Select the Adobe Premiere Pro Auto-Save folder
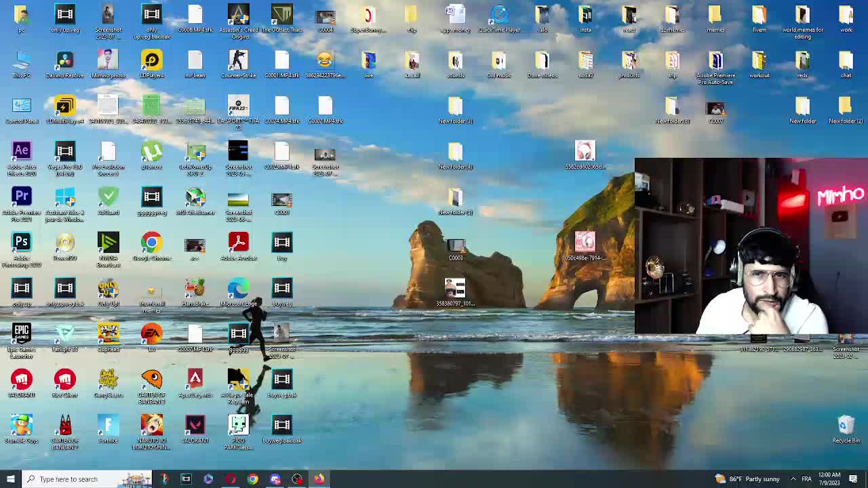Screen dimensions: 868x488 tap(715, 62)
